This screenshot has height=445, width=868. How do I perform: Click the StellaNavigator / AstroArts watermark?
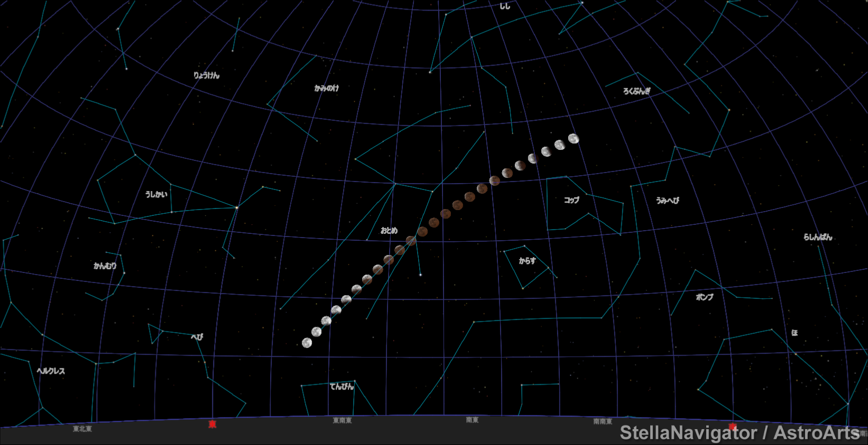(x=739, y=433)
